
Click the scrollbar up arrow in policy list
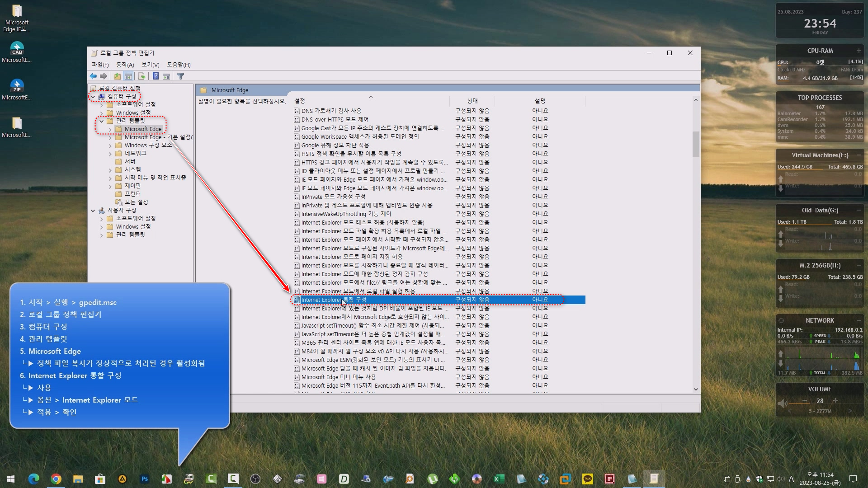696,100
